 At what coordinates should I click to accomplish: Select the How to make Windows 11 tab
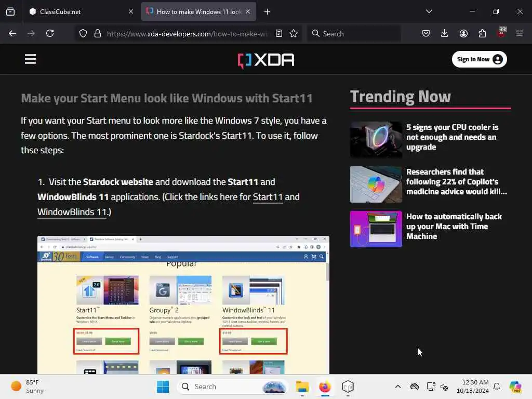(x=198, y=11)
